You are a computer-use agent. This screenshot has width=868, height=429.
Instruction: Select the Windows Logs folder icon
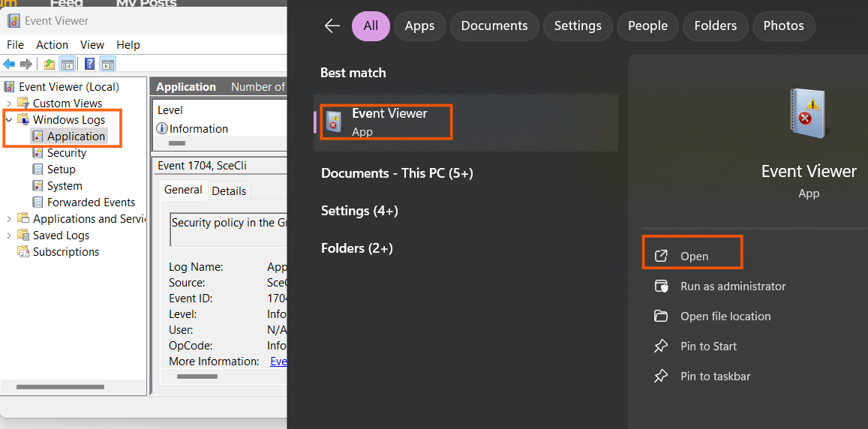(23, 119)
